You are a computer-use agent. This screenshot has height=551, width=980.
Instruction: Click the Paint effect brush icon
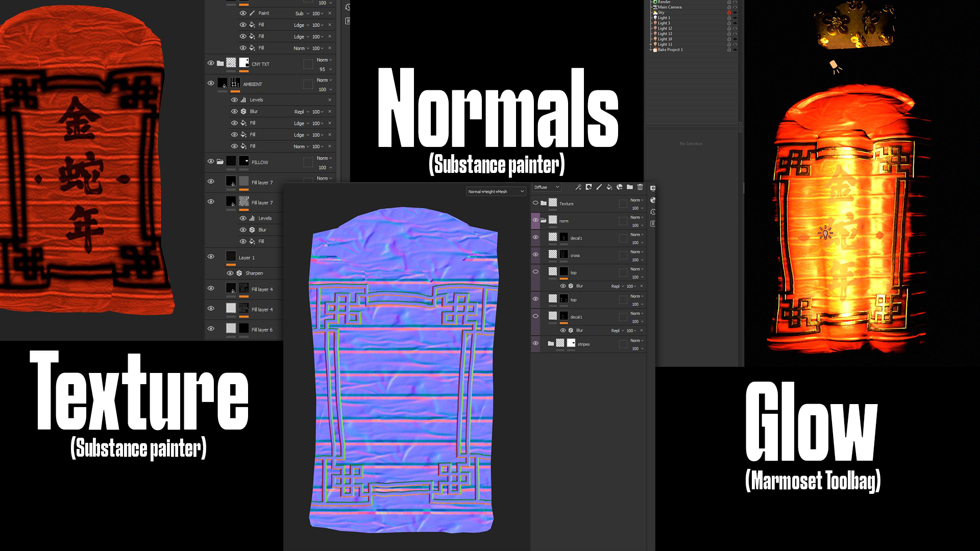pyautogui.click(x=252, y=13)
